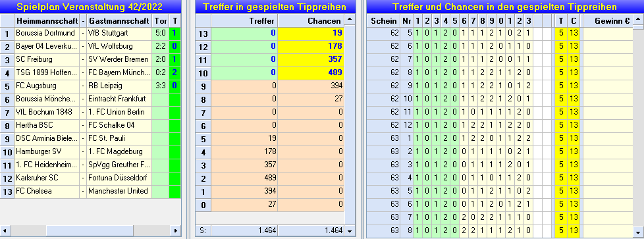Select row 13 in the Treffer table
The image size is (644, 239).
pyautogui.click(x=270, y=34)
